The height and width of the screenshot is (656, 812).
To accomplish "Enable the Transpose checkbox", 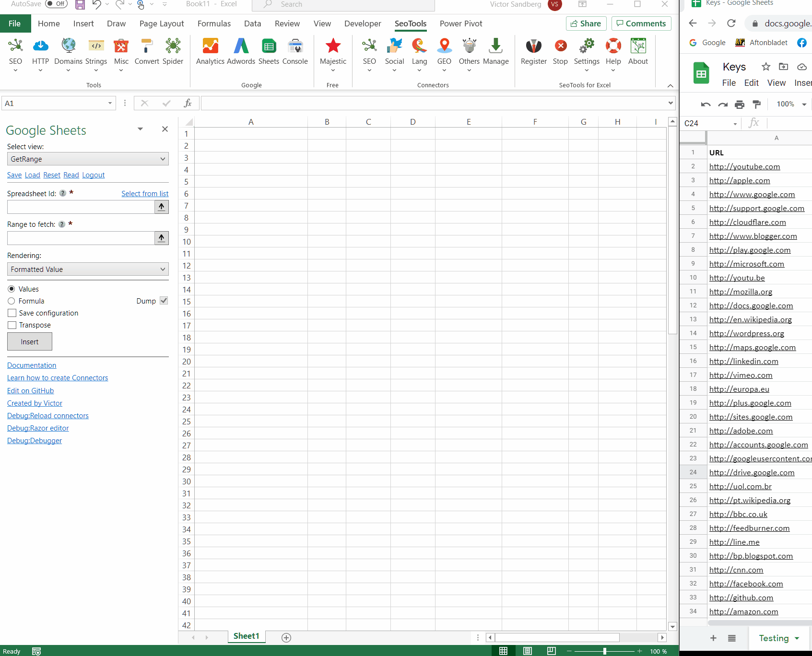I will tap(12, 325).
